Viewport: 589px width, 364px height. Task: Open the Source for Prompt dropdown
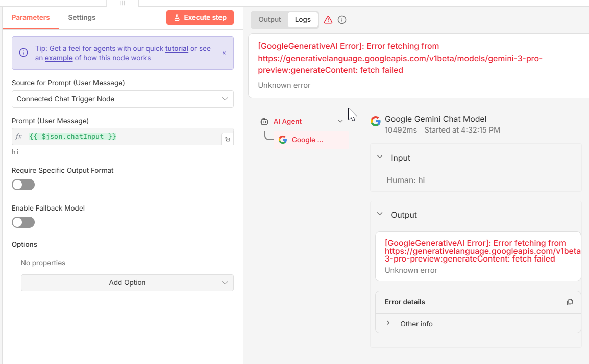[122, 99]
